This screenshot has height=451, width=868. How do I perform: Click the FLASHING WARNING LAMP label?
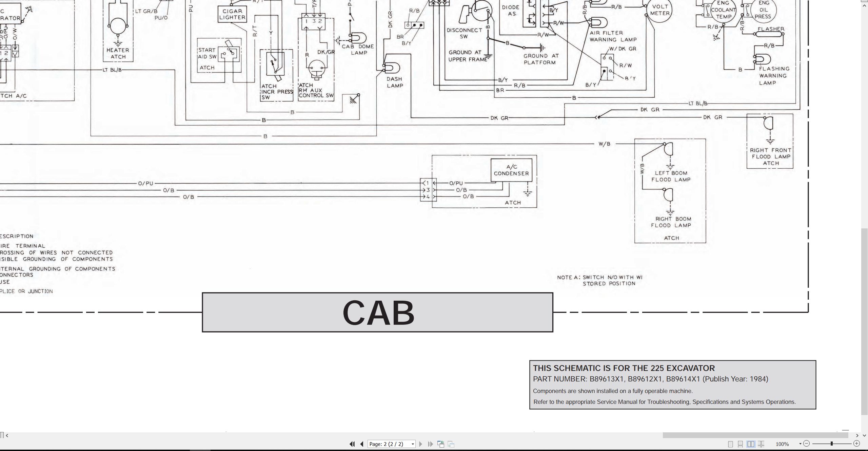(774, 76)
